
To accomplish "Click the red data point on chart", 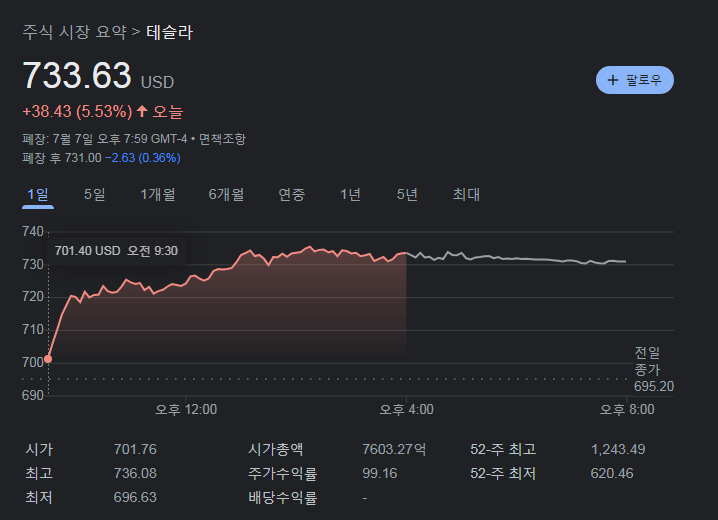I will [48, 359].
